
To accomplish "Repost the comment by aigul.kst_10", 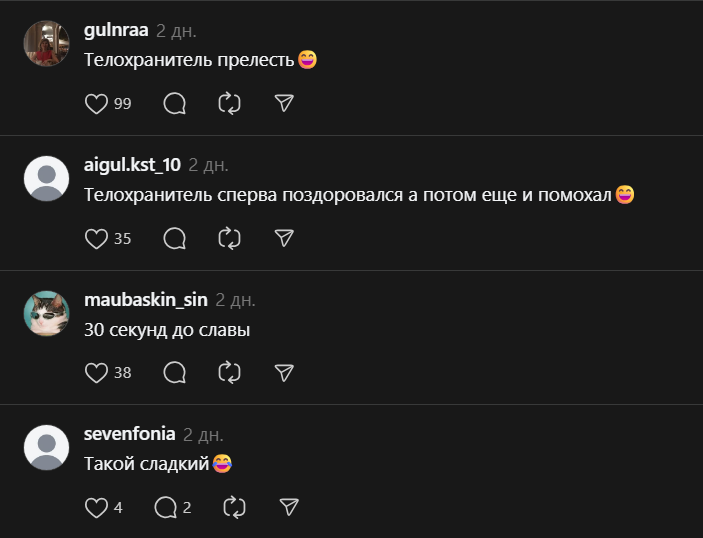I will click(x=229, y=238).
